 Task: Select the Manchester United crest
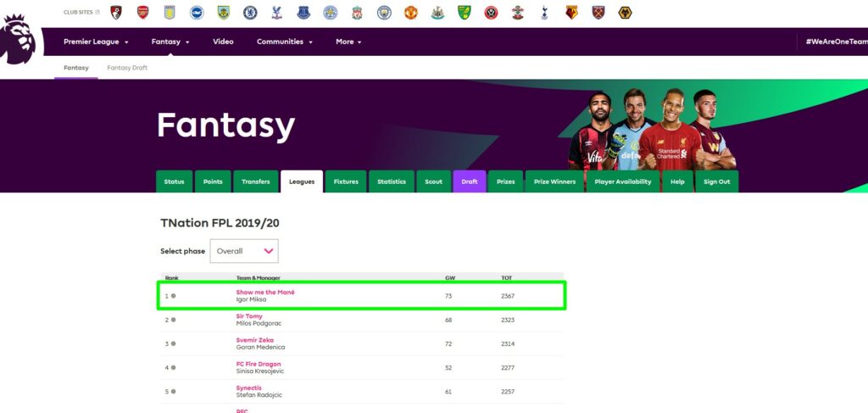tap(411, 12)
